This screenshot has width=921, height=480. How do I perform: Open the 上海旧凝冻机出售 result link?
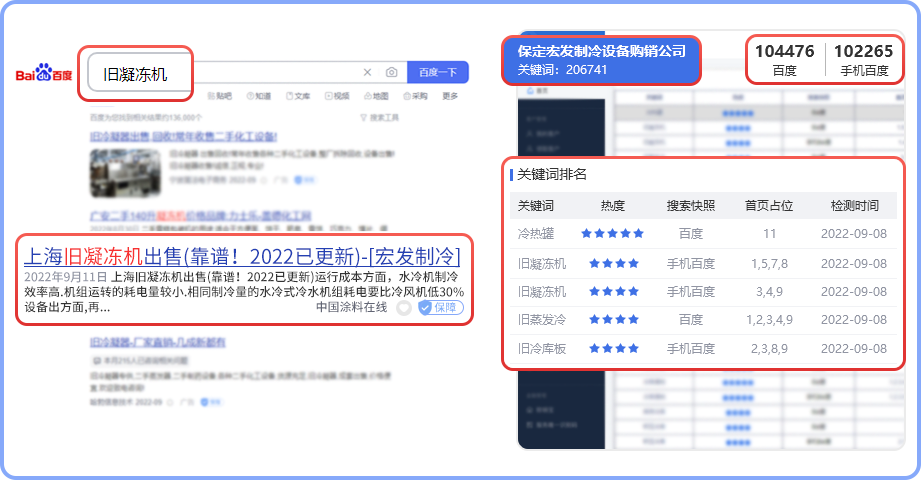click(x=242, y=257)
